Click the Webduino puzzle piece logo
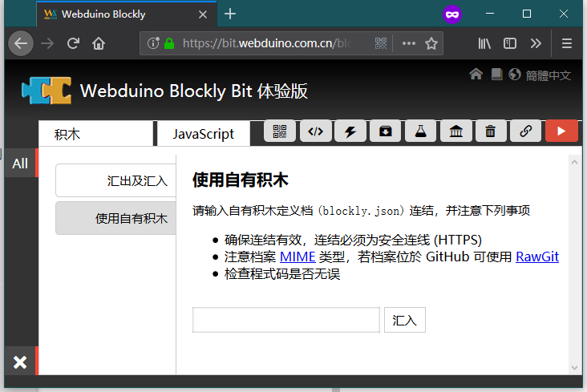 pyautogui.click(x=47, y=91)
